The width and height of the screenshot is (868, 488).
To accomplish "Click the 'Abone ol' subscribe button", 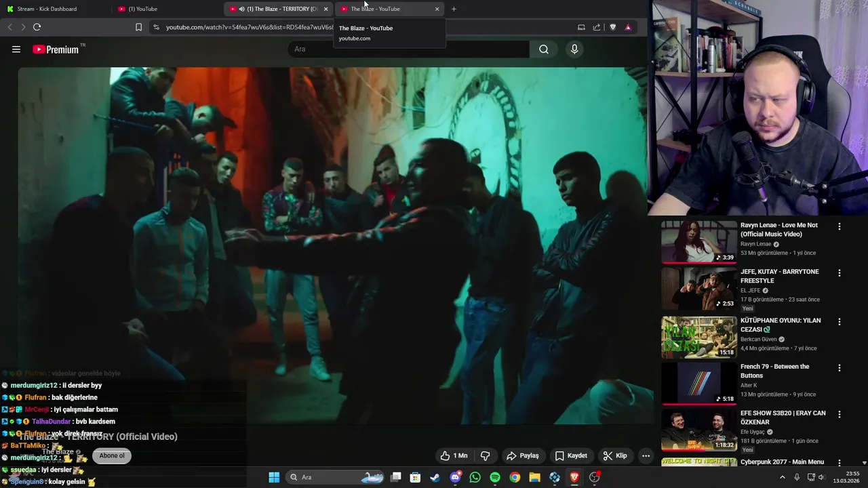I will tap(112, 455).
